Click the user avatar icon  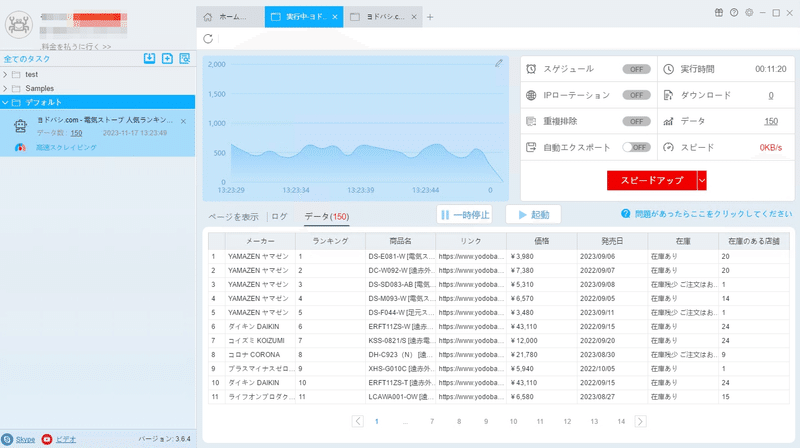coord(19,24)
